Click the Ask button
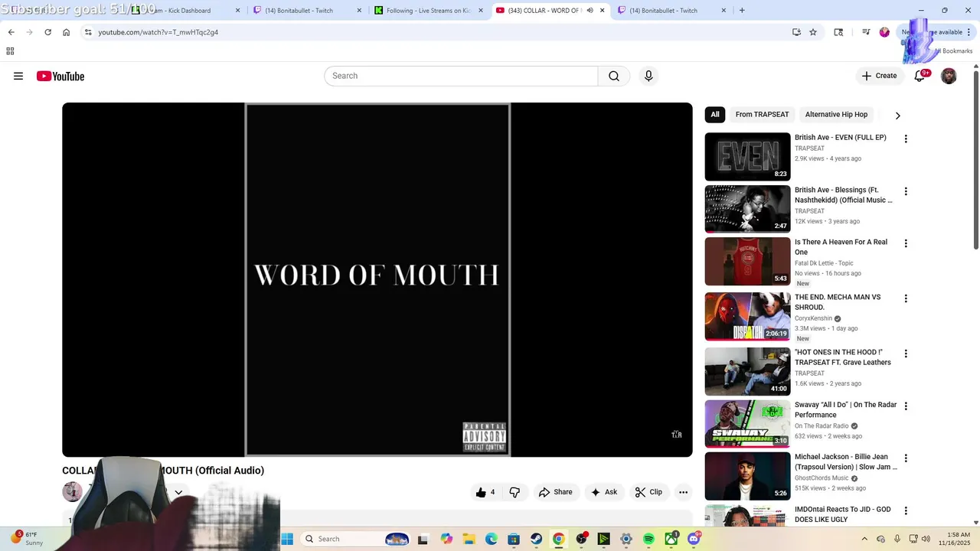Viewport: 980px width, 551px height. point(603,492)
